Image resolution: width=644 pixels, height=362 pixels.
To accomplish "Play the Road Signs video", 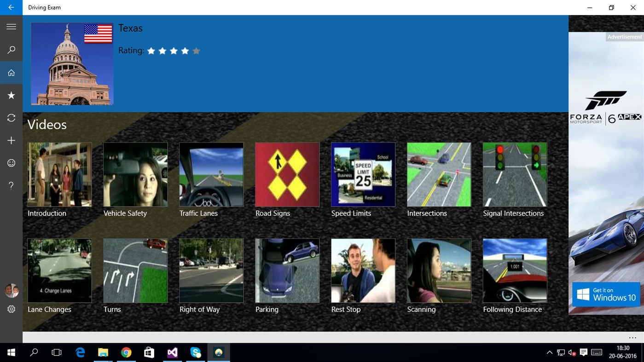I will coord(287,174).
